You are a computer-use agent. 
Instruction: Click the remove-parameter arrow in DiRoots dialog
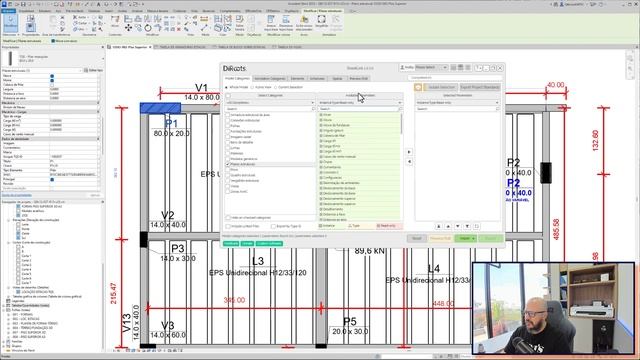click(x=409, y=162)
